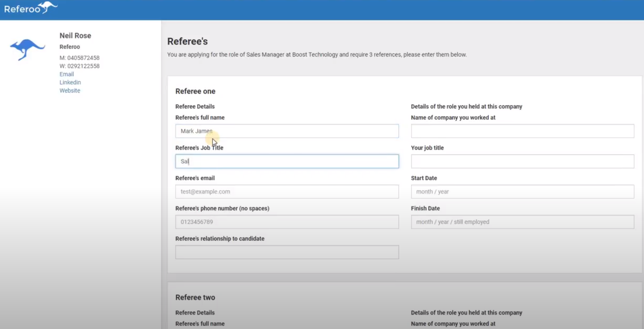
Task: Click the Neil Rose contact name
Action: coord(75,36)
